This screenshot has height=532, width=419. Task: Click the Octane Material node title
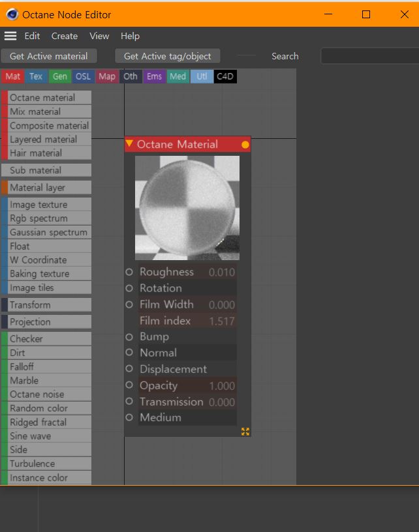point(178,145)
